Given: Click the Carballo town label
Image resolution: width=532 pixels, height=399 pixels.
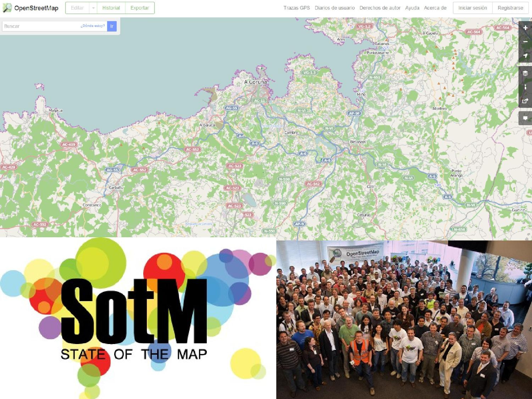Looking at the screenshot, I should 116,187.
